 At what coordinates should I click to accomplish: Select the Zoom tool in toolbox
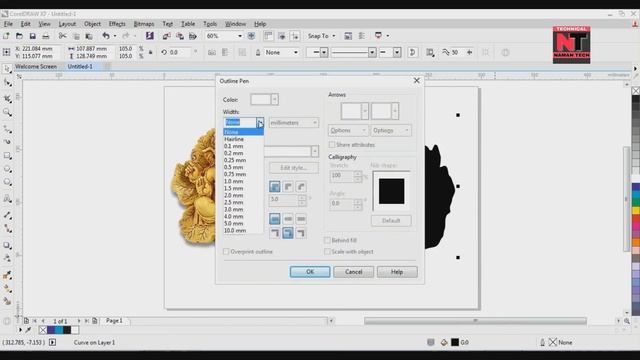coord(7,112)
